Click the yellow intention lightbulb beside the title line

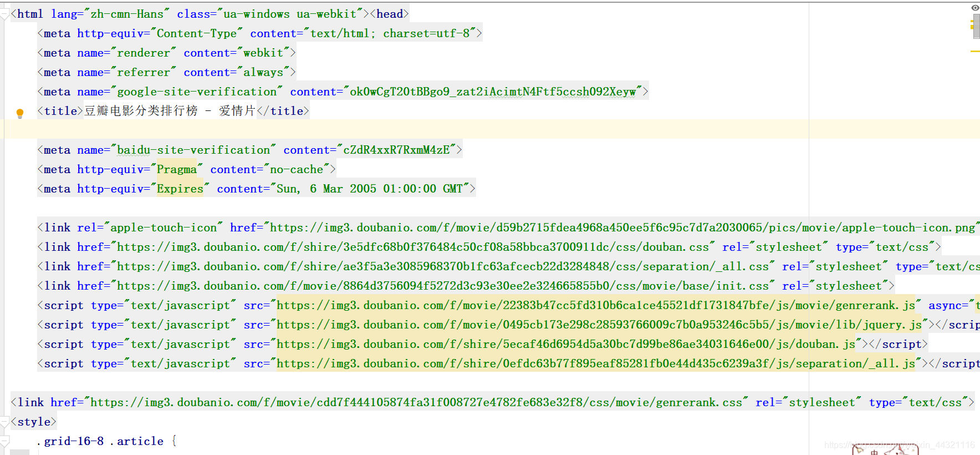20,113
